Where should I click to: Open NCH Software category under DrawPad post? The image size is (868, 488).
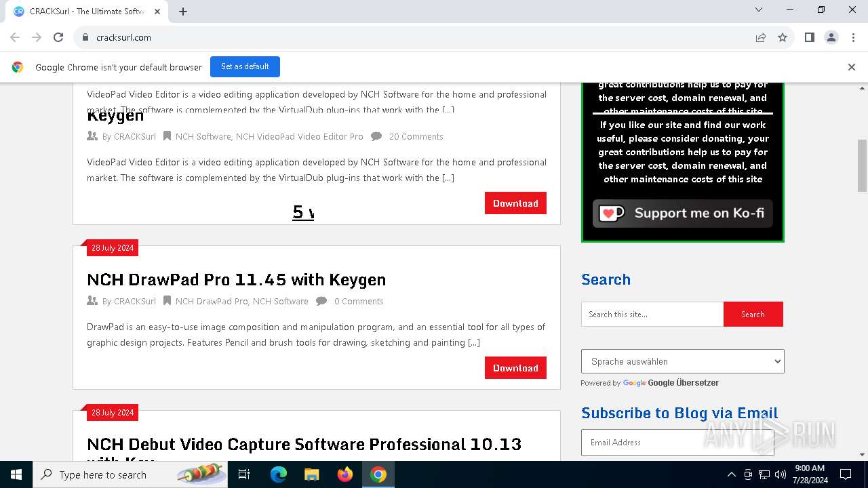281,301
